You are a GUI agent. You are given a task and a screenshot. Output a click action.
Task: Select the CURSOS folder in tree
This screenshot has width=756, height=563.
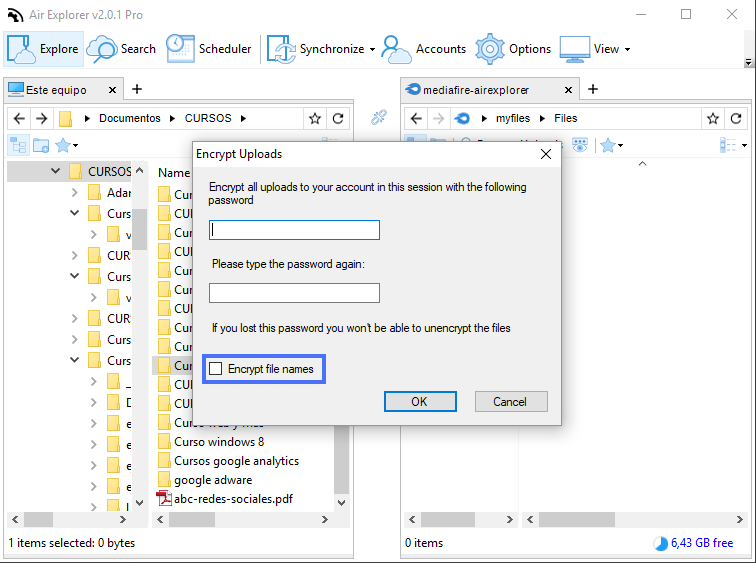pos(109,171)
